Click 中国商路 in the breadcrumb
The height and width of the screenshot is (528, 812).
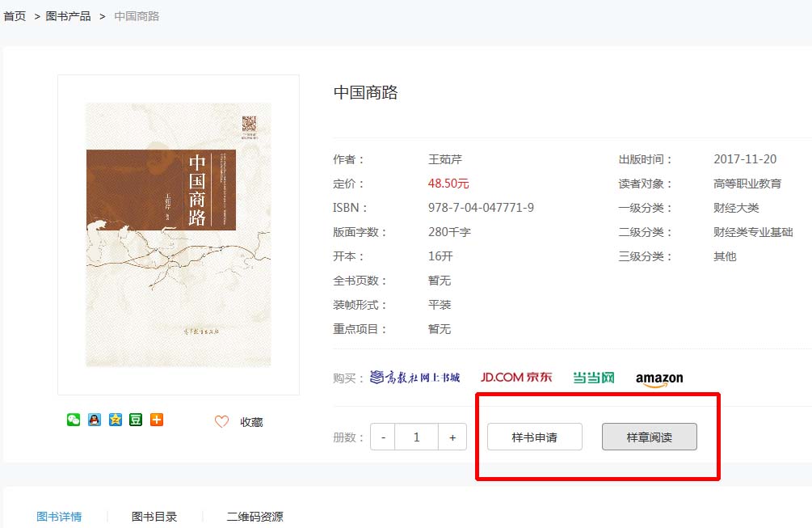coord(137,16)
